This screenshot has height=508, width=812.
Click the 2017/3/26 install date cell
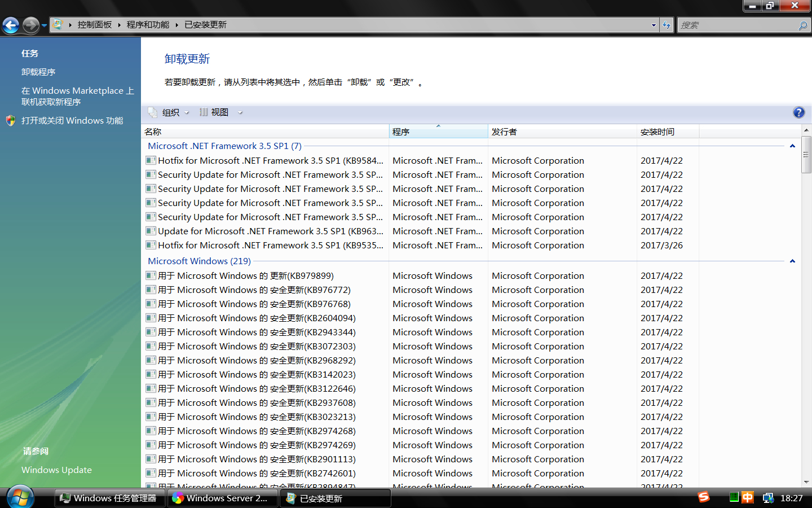coord(661,245)
